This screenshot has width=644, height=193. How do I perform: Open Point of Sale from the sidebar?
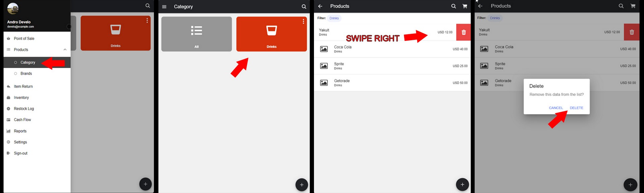[24, 39]
